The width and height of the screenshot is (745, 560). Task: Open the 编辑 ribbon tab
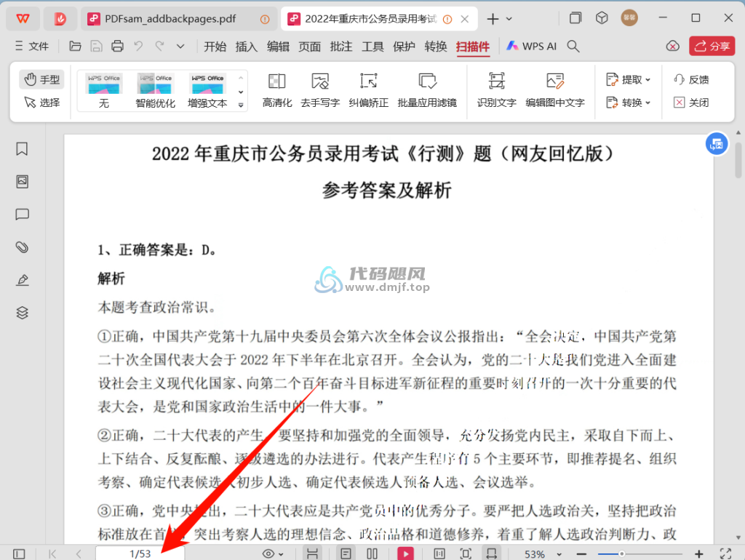278,47
